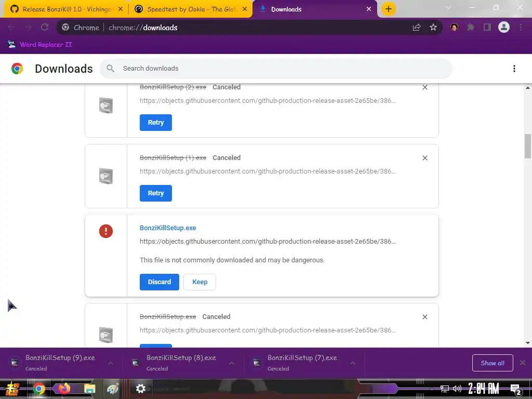
Task: Click Show all downloads button
Action: (x=493, y=363)
